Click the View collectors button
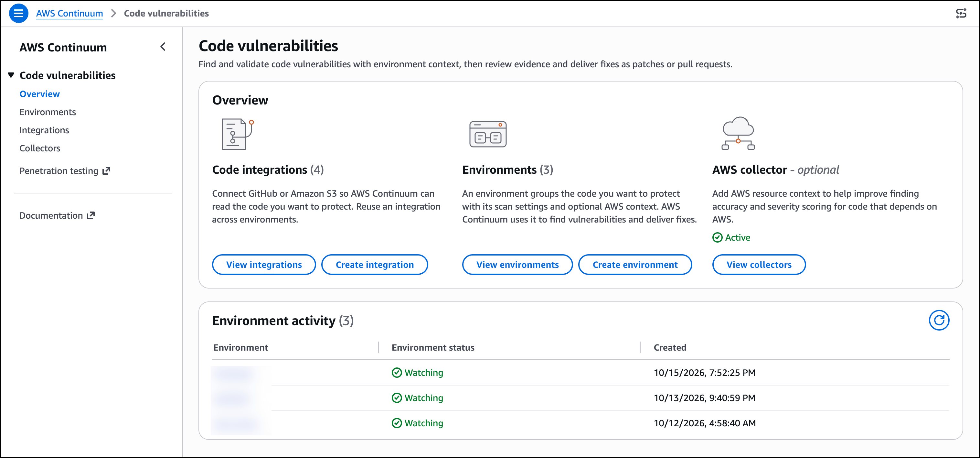This screenshot has height=458, width=980. (759, 265)
